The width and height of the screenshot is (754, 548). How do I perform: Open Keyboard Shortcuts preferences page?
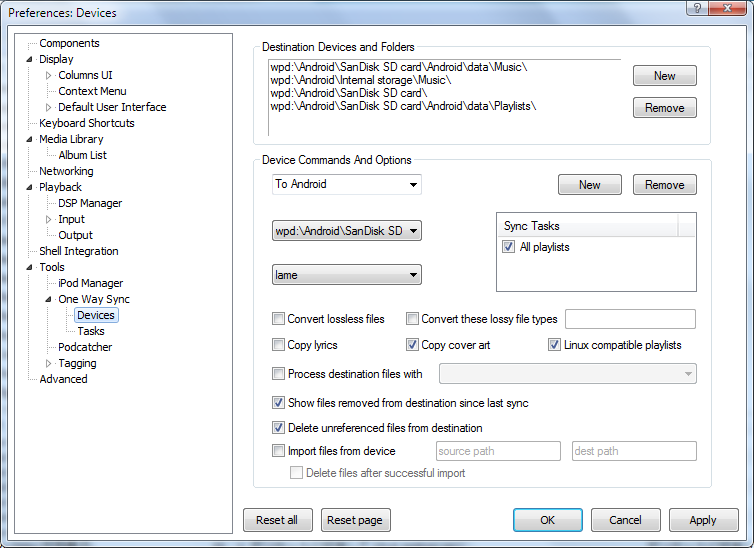tap(86, 123)
